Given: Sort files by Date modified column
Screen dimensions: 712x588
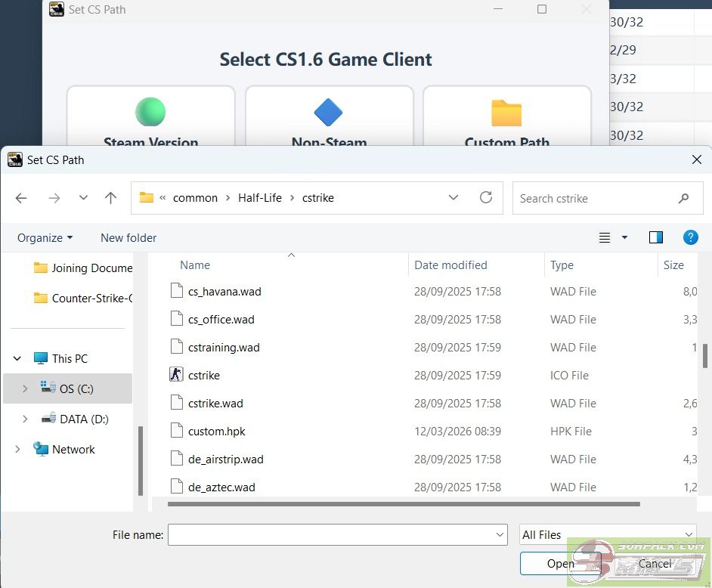Looking at the screenshot, I should tap(450, 265).
